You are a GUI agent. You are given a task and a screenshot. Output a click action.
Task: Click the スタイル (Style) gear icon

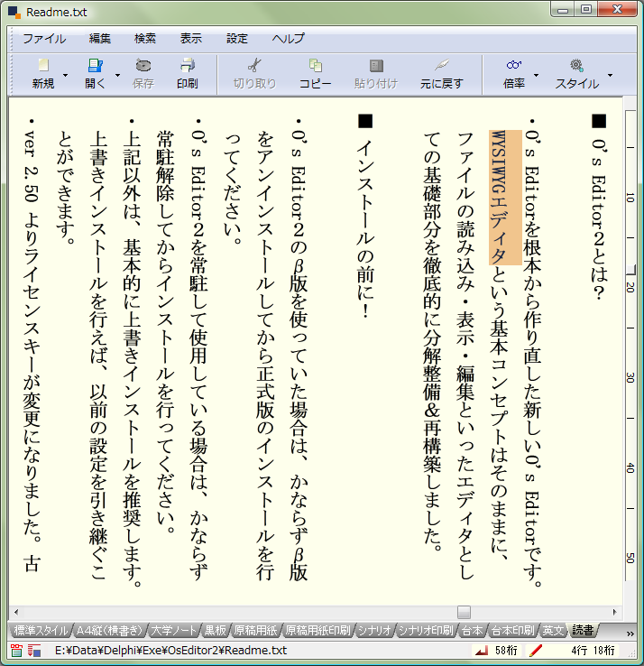click(x=576, y=65)
